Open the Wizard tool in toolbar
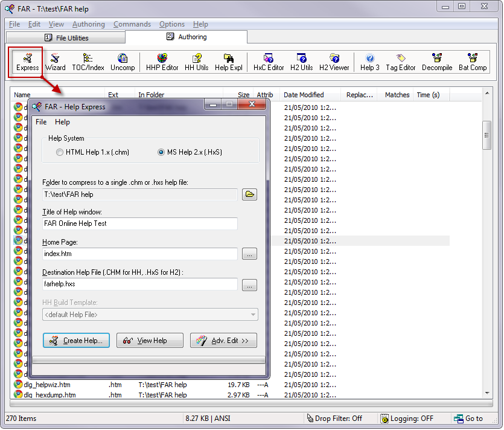The width and height of the screenshot is (504, 430). coord(56,62)
